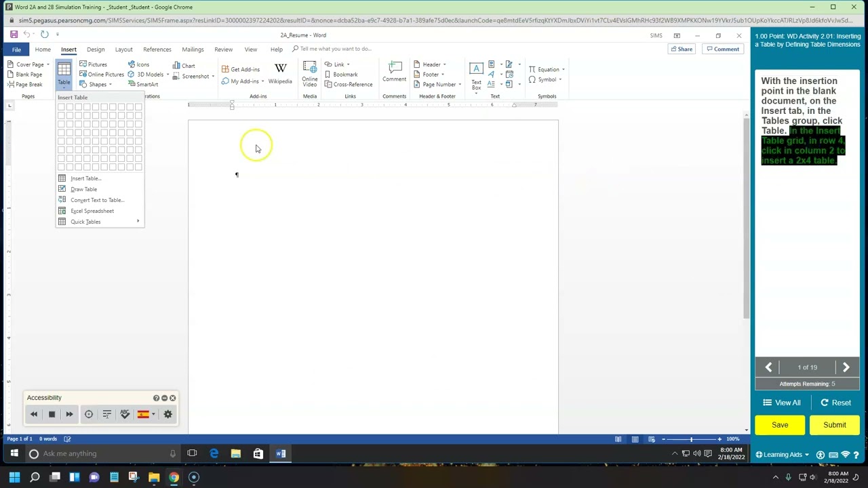Click the target icon in the Accessibility panel
Viewport: 868px width, 488px height.
tap(89, 414)
